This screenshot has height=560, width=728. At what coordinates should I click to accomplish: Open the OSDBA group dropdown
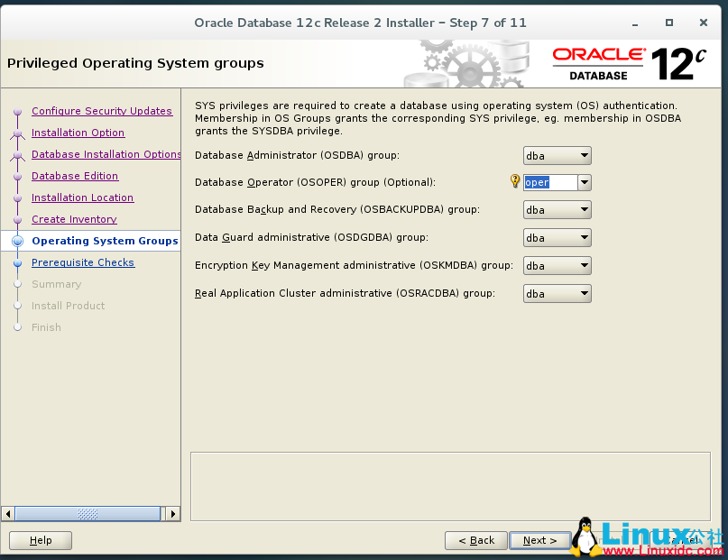(x=583, y=155)
